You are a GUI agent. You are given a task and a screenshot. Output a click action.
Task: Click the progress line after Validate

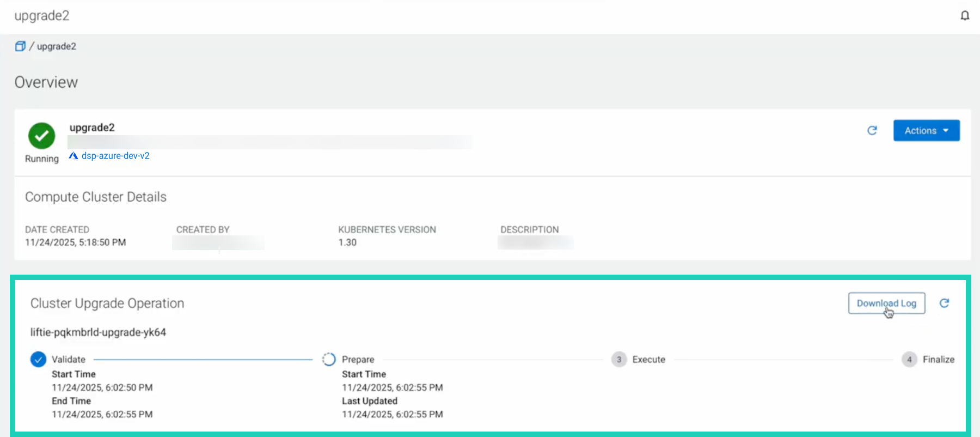203,360
